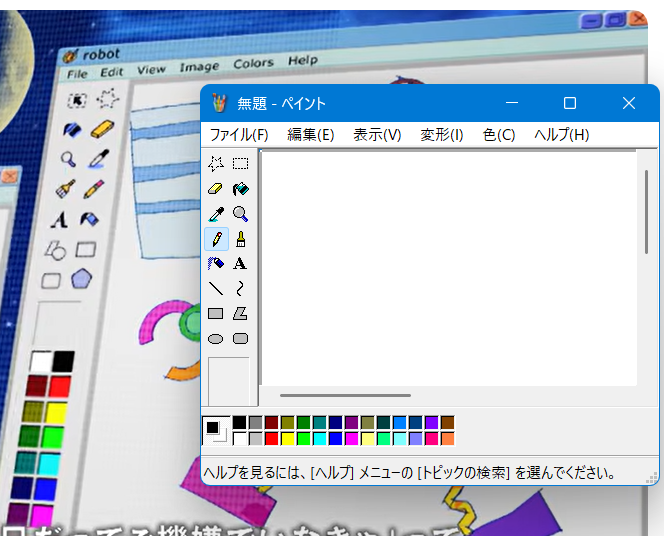Open the ファイル(F) menu
664x536 pixels.
click(239, 135)
